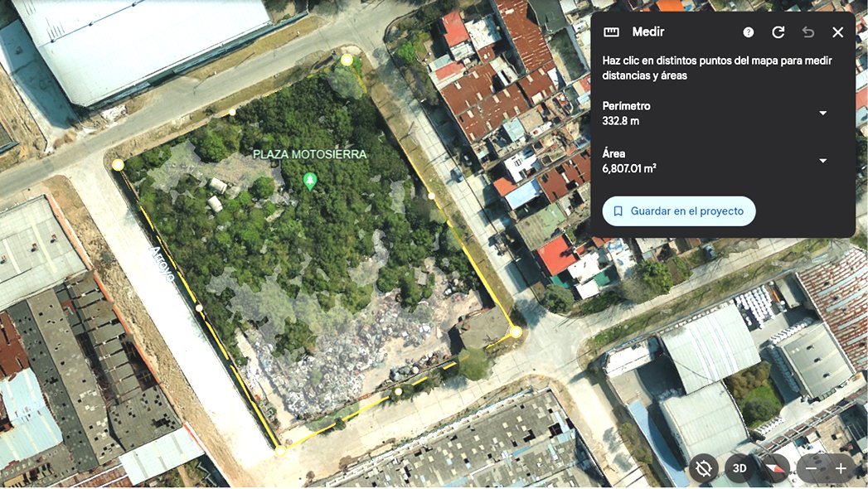Select the top polygon vertex point

[x=347, y=60]
